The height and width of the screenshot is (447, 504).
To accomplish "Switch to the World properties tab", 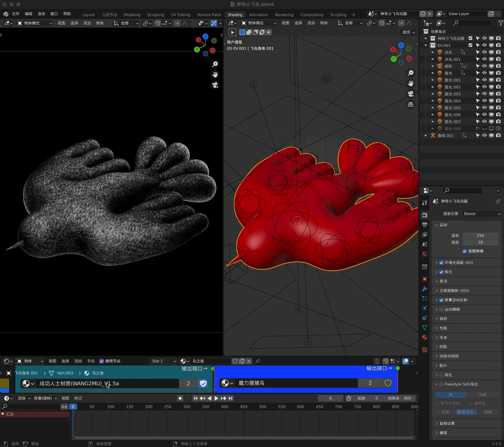I will [425, 254].
